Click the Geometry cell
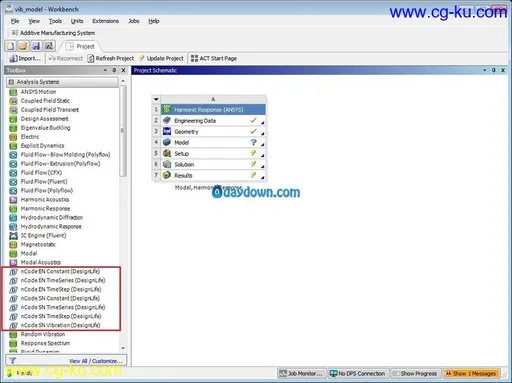The height and width of the screenshot is (383, 512). (x=213, y=132)
